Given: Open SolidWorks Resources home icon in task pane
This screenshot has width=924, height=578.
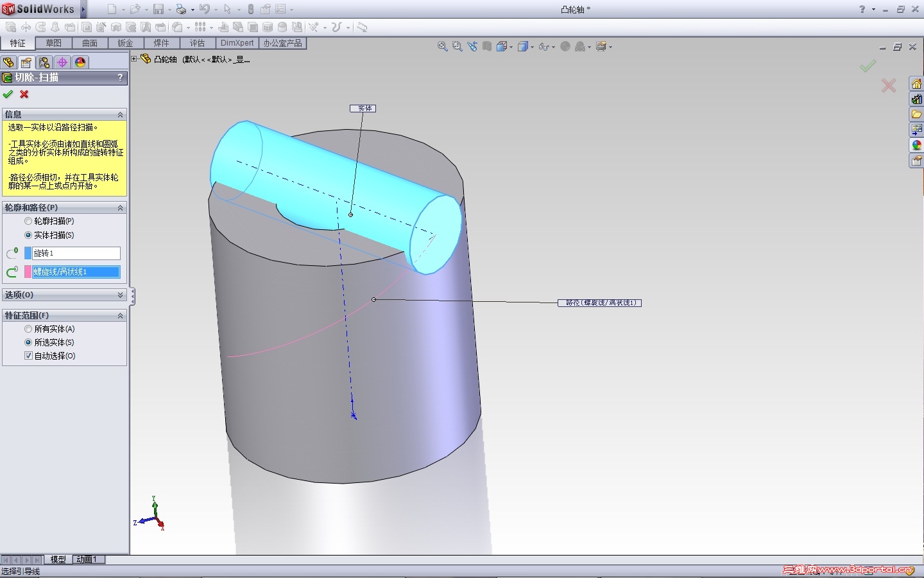Looking at the screenshot, I should pos(916,84).
